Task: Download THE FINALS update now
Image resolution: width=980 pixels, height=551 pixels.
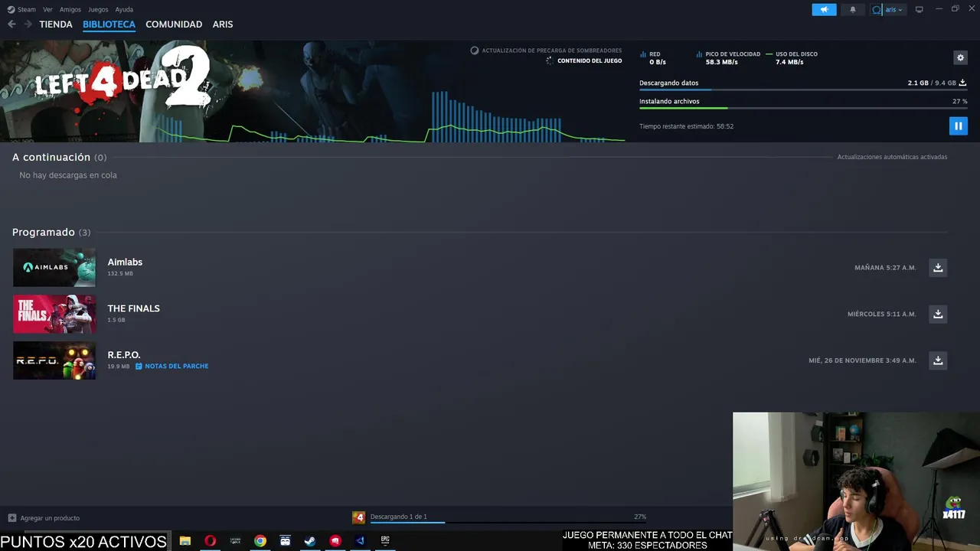Action: click(x=938, y=314)
